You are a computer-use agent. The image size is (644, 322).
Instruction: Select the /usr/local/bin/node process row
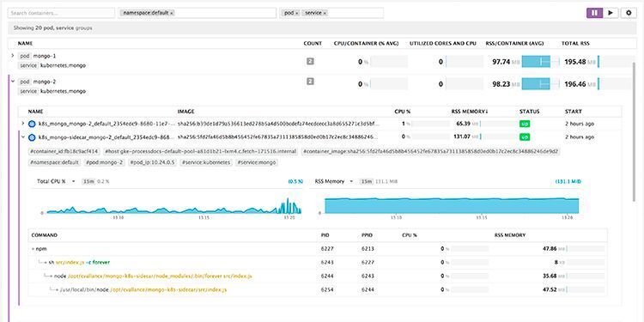(318, 289)
